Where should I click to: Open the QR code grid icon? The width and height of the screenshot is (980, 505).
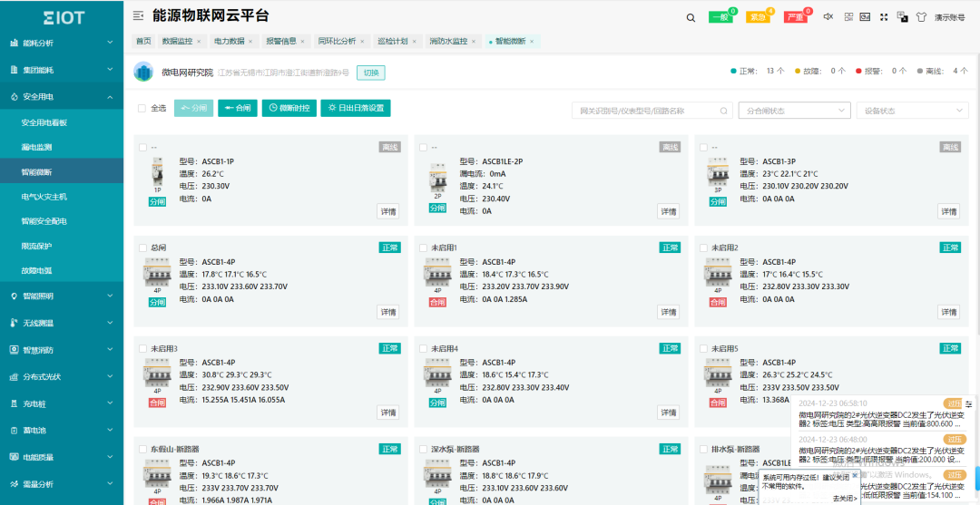(x=848, y=17)
